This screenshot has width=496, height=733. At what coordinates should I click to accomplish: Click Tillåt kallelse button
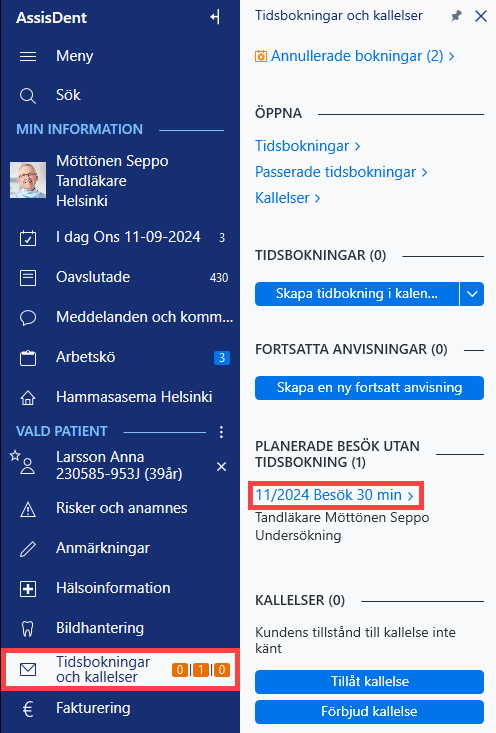click(x=369, y=682)
